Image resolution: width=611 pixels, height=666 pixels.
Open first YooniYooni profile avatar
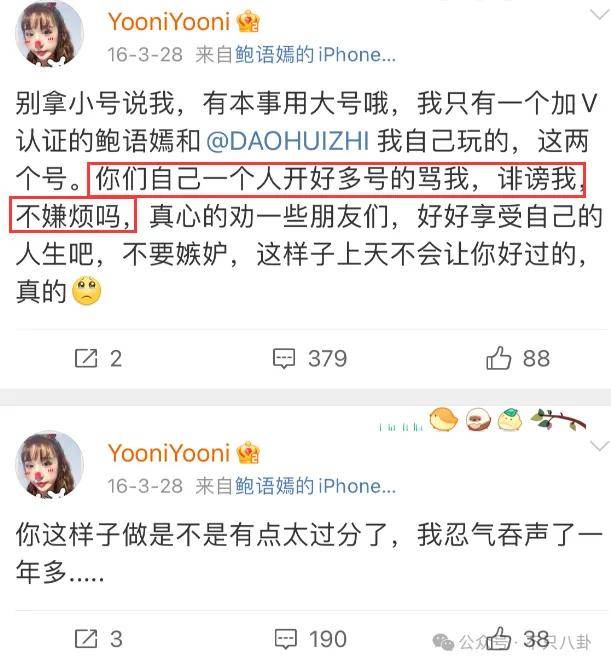pyautogui.click(x=49, y=34)
